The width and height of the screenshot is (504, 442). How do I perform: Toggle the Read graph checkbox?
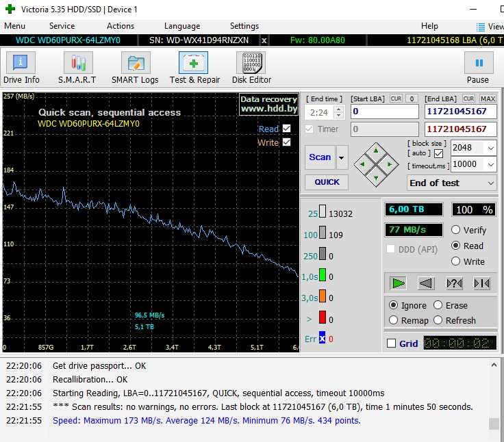click(286, 129)
